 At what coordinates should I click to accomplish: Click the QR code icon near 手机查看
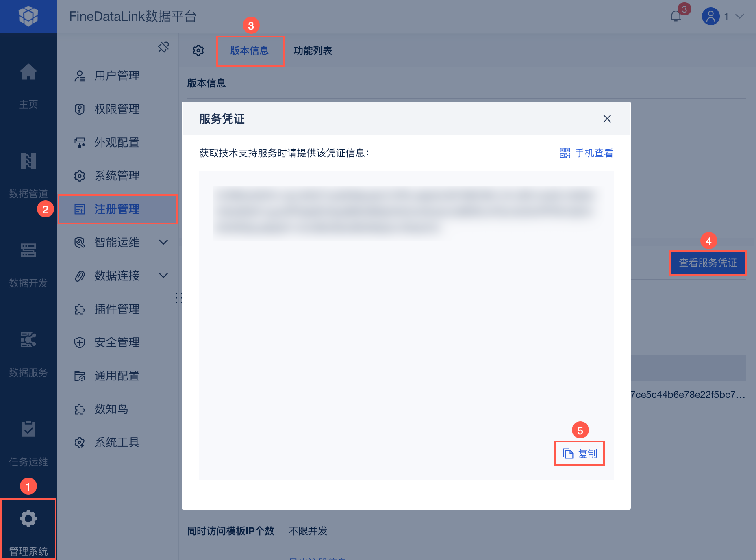point(565,153)
